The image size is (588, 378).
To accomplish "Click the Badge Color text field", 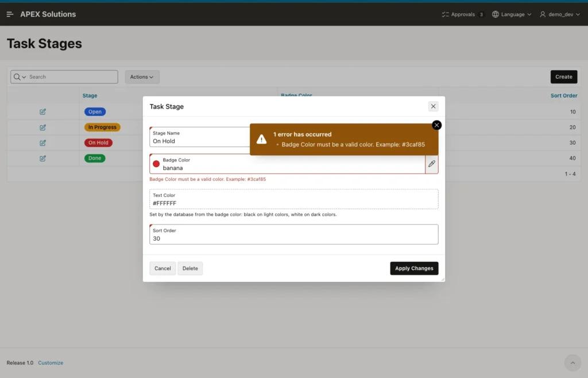I will tap(292, 164).
